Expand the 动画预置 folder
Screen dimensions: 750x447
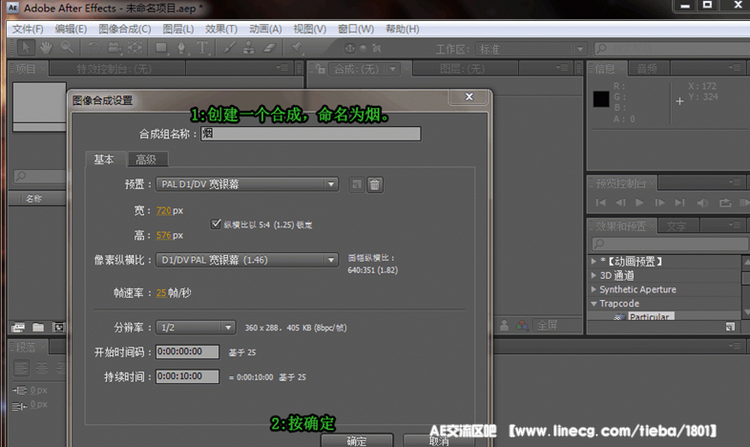594,261
